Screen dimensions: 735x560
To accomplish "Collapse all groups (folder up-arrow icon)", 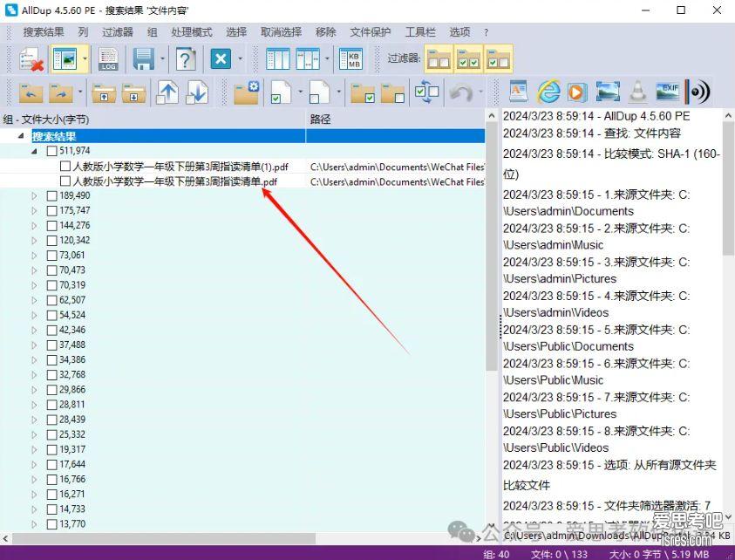I will coord(104,92).
